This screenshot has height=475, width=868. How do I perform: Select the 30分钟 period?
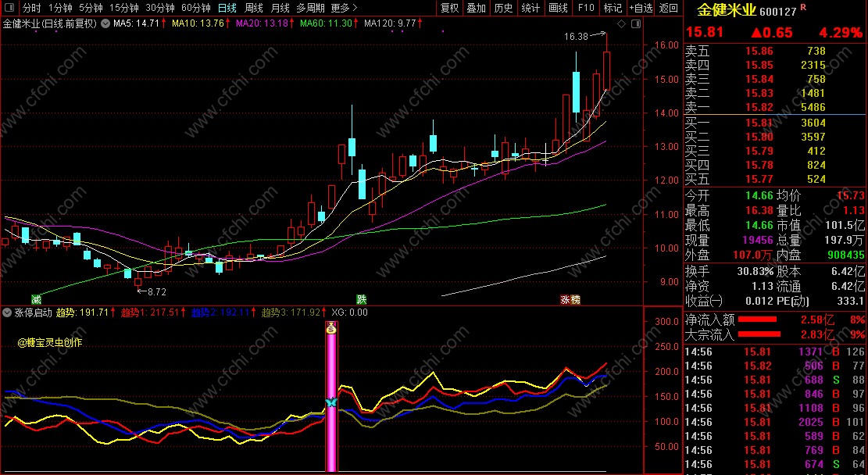[160, 8]
